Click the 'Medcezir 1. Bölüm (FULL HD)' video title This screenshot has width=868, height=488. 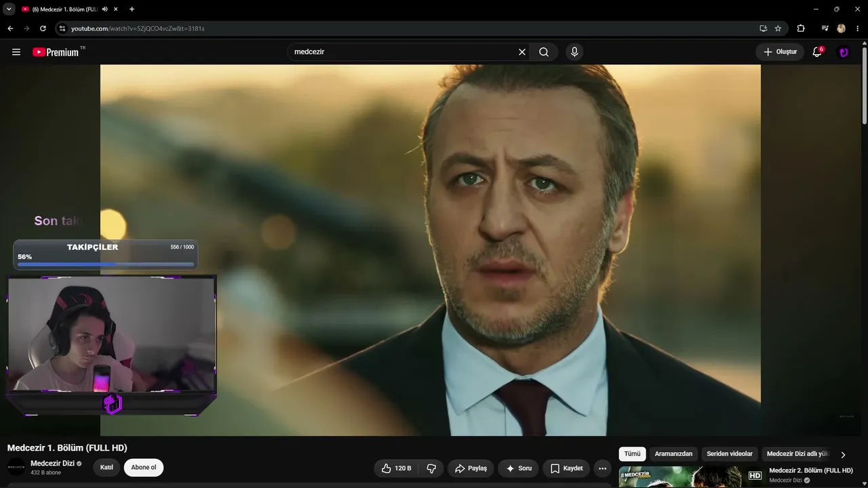67,448
